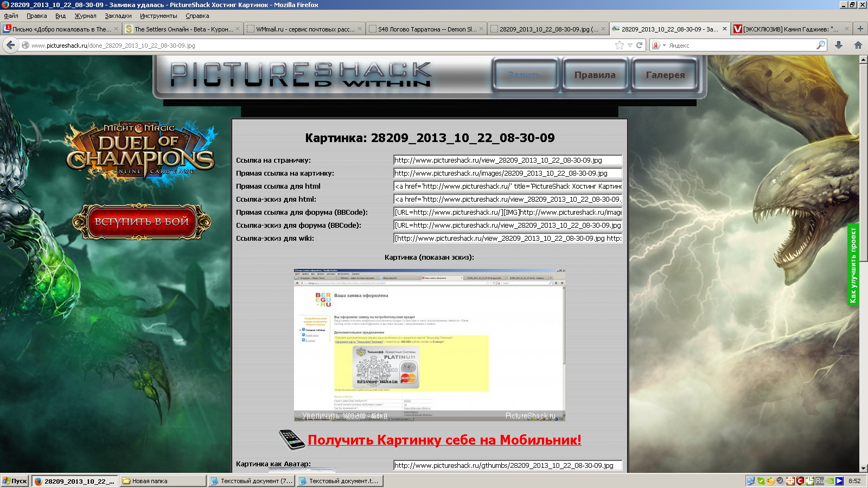The image size is (868, 488).
Task: Click the taskbar clock showing 8:52
Action: [x=854, y=481]
